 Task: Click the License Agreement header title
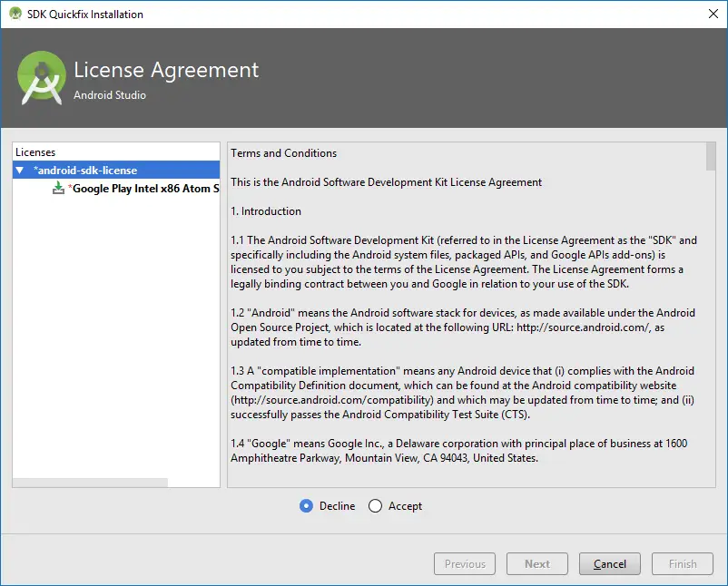click(166, 70)
